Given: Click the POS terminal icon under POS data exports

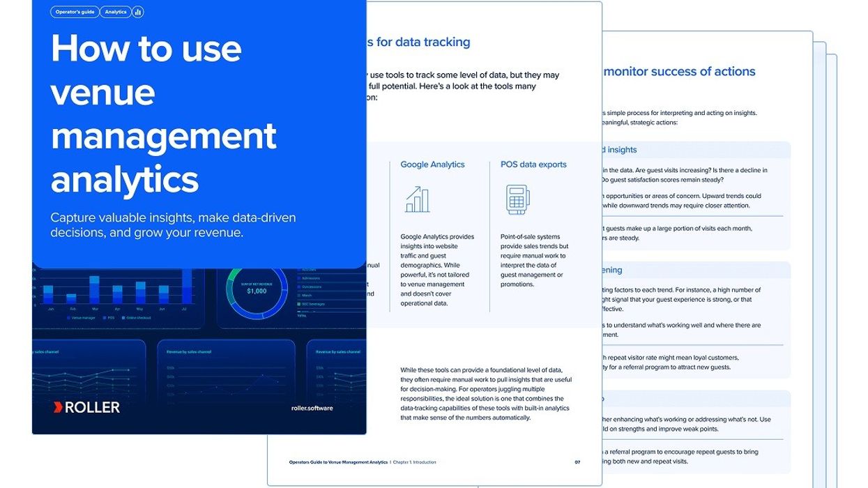Looking at the screenshot, I should coord(517,201).
